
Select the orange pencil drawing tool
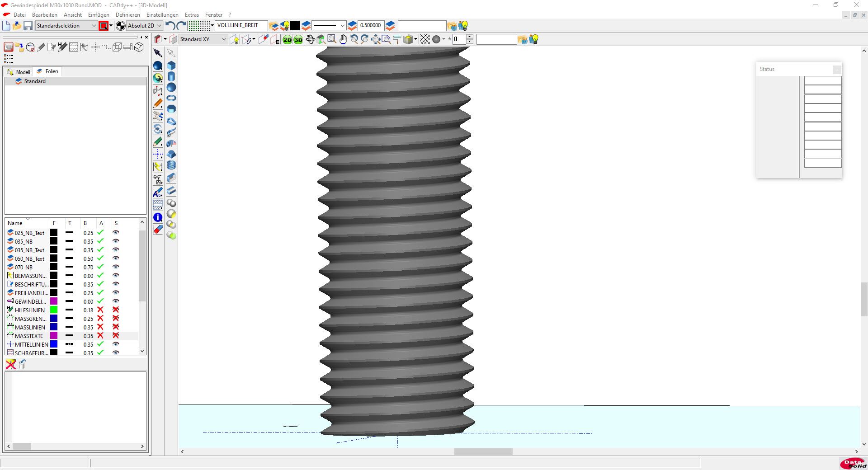158,104
